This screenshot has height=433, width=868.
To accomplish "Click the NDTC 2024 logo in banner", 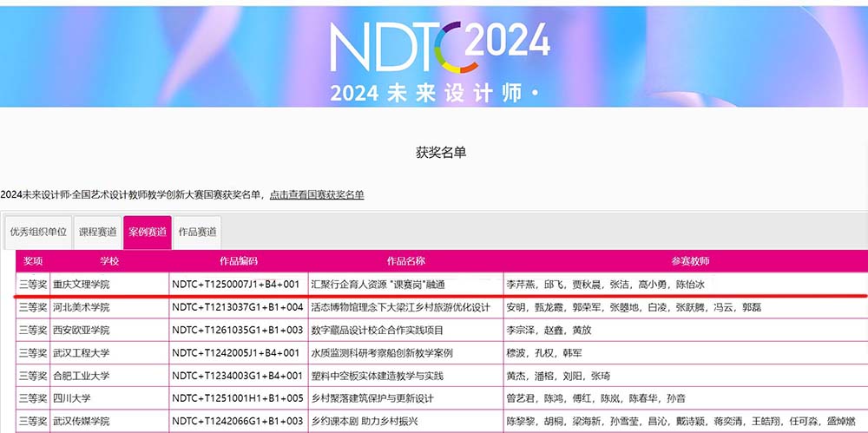I will point(439,44).
